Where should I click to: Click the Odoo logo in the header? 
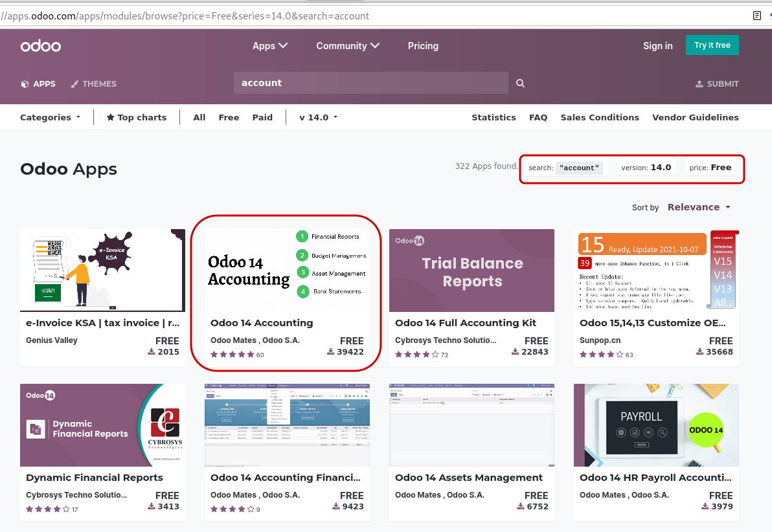(x=40, y=45)
